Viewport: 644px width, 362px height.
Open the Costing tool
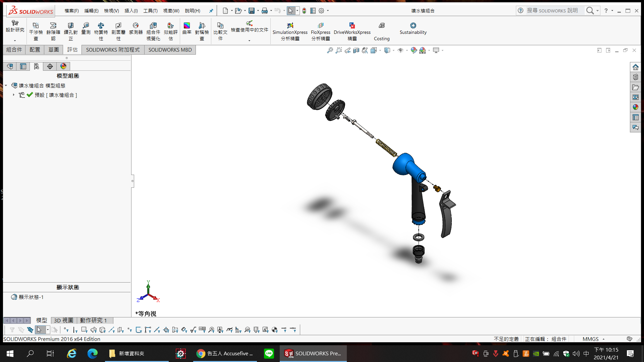tap(382, 31)
